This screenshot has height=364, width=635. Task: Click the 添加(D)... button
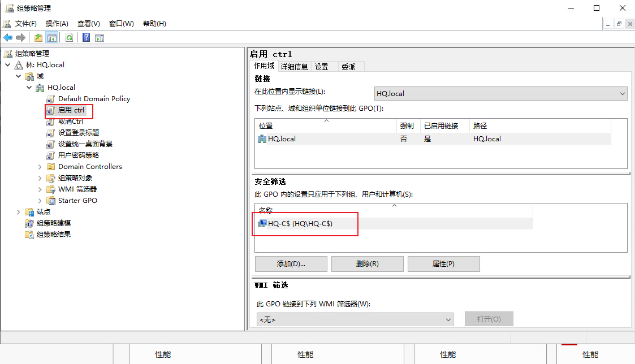pos(291,264)
